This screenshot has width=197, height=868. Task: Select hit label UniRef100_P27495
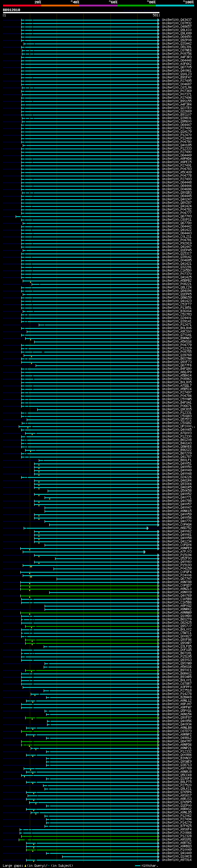coord(177,81)
